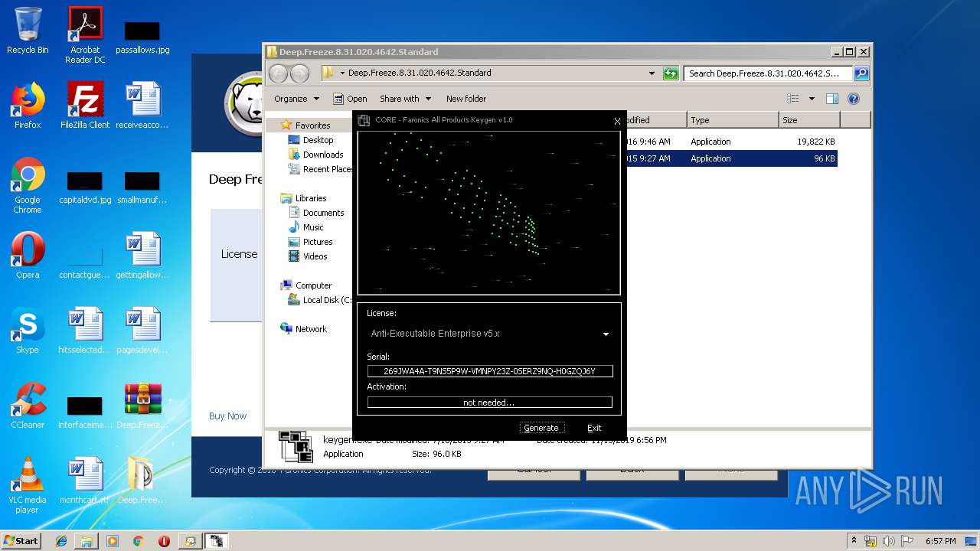The width and height of the screenshot is (980, 551).
Task: Open Music library in navigation pane
Action: click(x=313, y=227)
